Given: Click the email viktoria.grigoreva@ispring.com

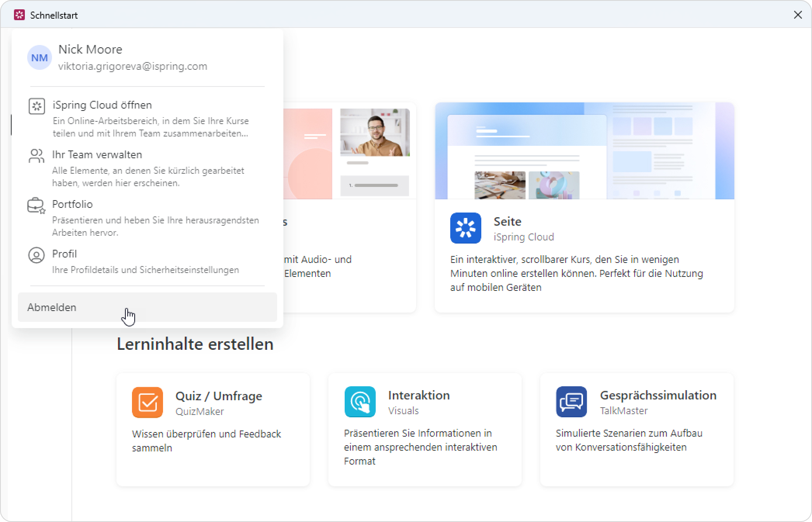Looking at the screenshot, I should pyautogui.click(x=133, y=66).
